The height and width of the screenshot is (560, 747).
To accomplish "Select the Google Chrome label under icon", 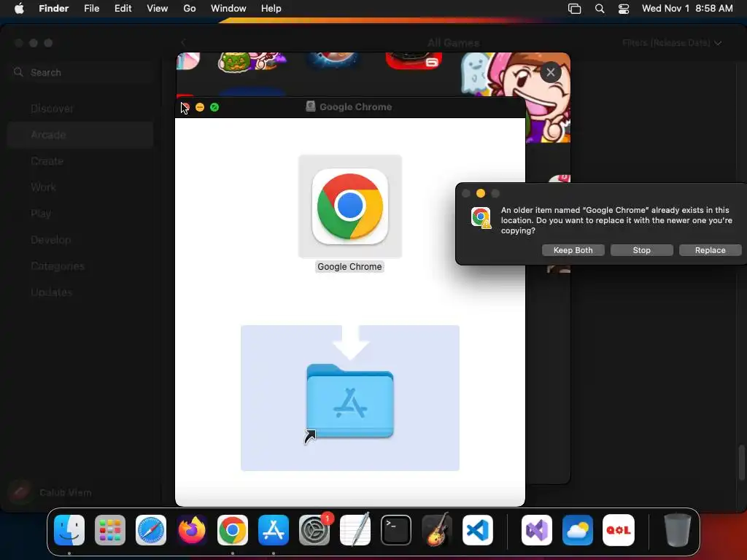I will pos(349,267).
